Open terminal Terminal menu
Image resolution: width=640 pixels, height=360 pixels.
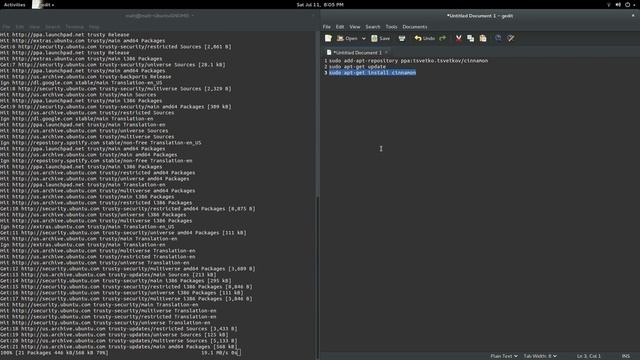74,27
